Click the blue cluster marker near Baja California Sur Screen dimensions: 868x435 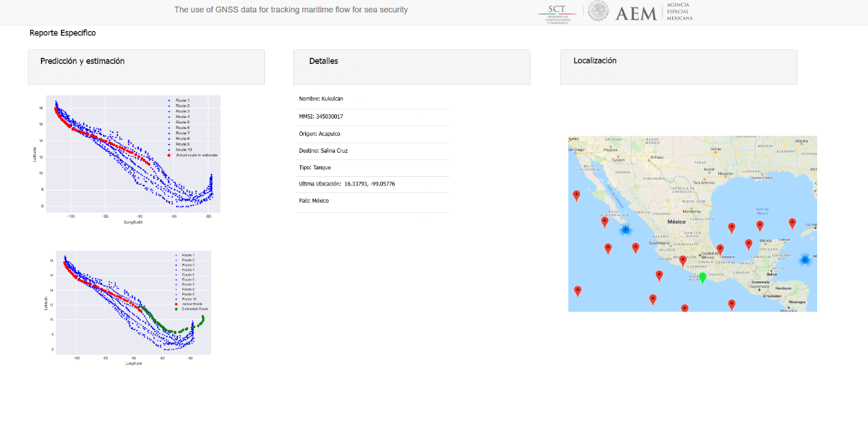(x=625, y=230)
